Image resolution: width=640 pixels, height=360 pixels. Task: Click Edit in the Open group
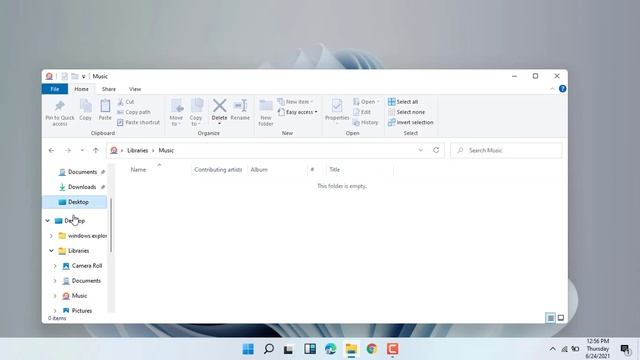point(362,112)
